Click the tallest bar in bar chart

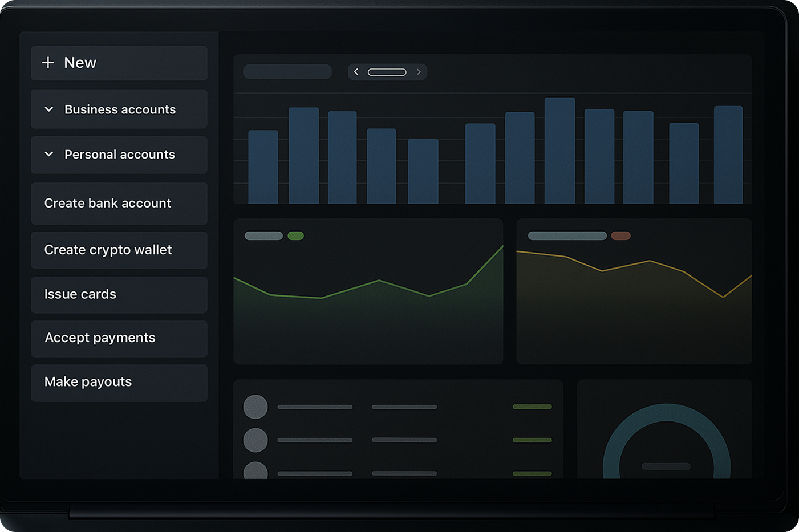click(559, 151)
